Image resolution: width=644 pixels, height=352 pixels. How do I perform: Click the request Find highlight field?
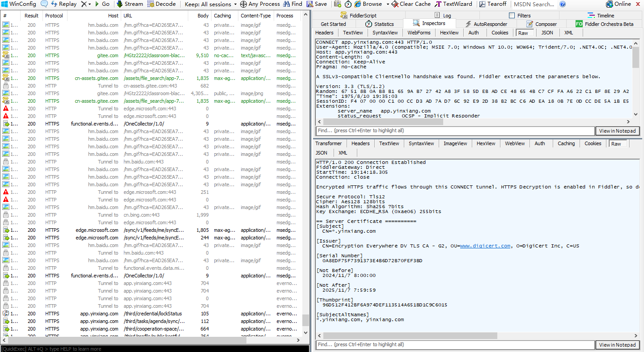[x=455, y=131]
